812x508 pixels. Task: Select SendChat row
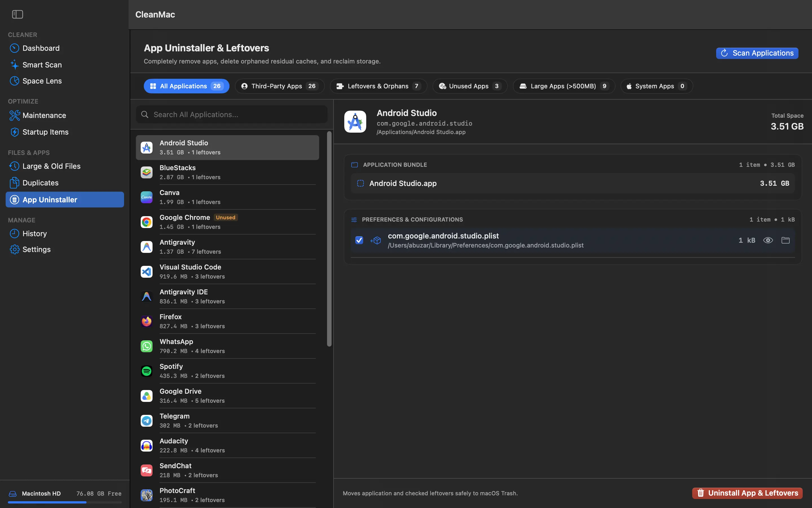[x=227, y=471]
